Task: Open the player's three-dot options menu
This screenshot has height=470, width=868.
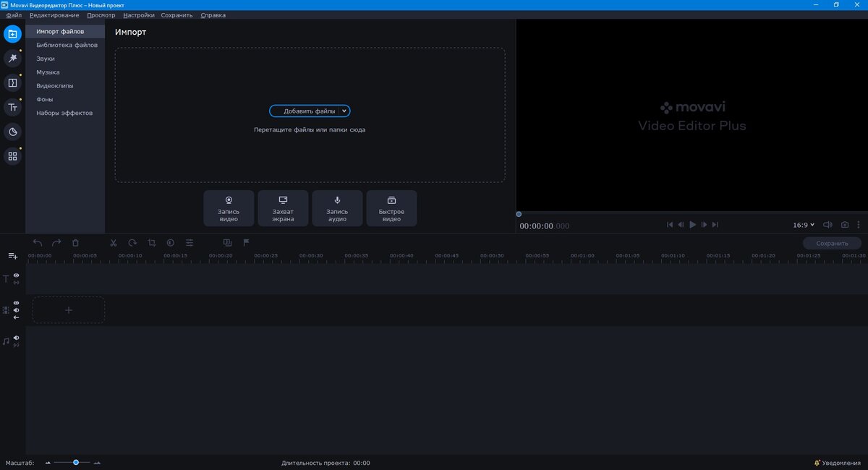Action: [859, 225]
